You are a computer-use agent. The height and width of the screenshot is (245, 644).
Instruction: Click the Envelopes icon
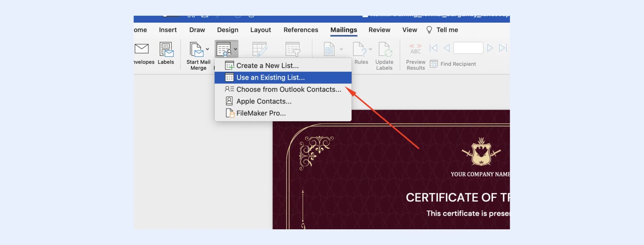[x=142, y=49]
